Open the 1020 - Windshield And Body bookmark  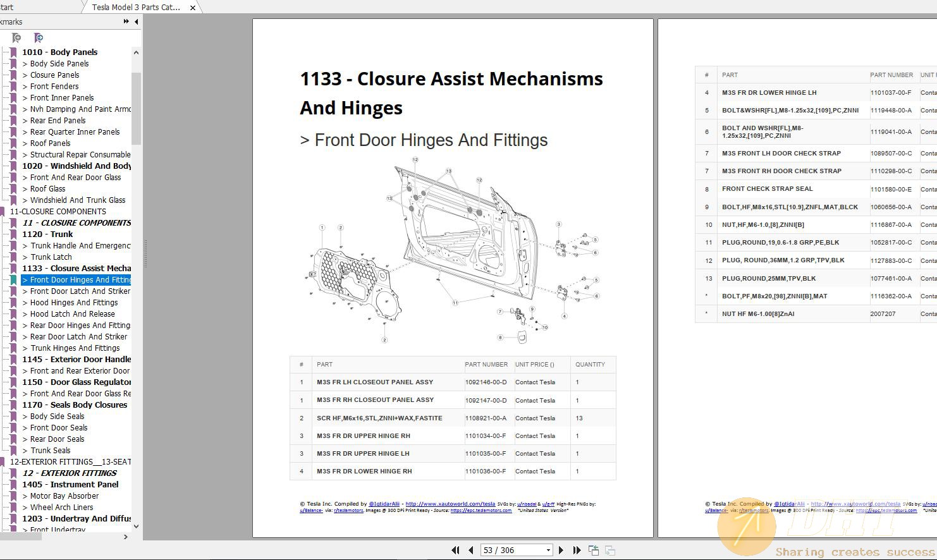(77, 166)
